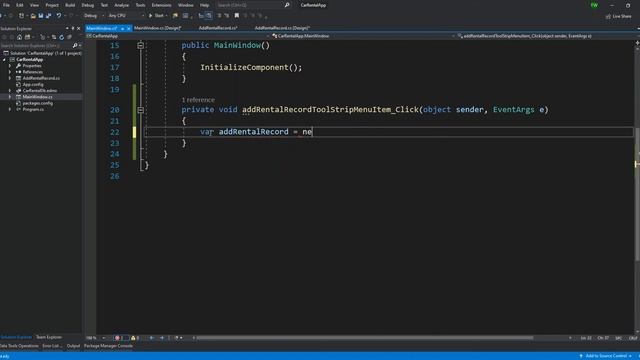Open the addRentalRecordToolStripMenuItem_Click member dropdown
The image size is (640, 360).
coord(547,36)
